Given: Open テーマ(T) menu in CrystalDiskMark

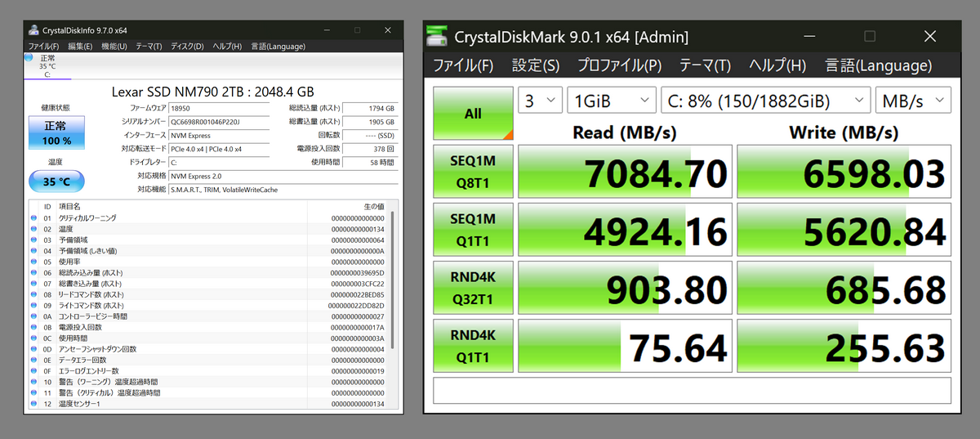Looking at the screenshot, I should click(705, 65).
